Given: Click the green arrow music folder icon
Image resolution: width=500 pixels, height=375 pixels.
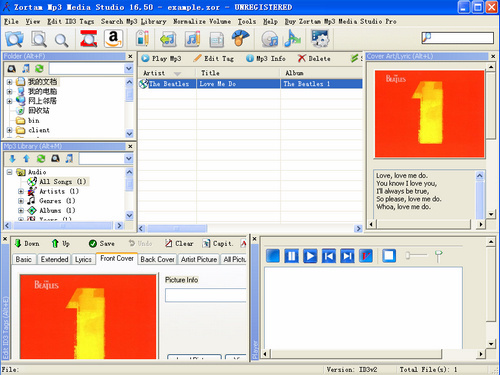Looking at the screenshot, I should pos(168,39).
